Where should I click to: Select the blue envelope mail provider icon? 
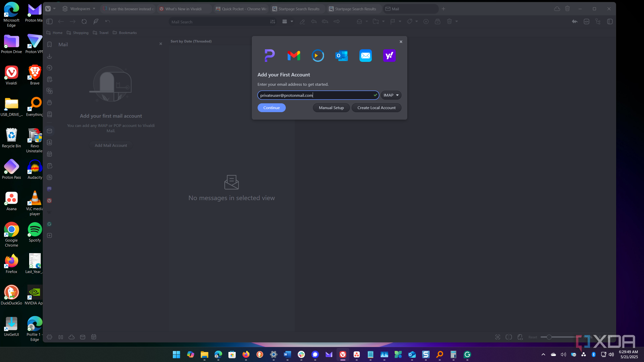point(366,56)
